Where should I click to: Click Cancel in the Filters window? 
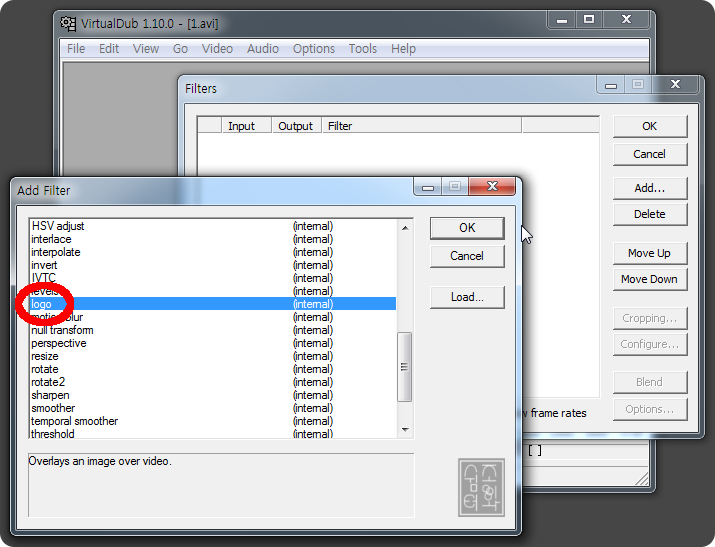click(x=650, y=155)
